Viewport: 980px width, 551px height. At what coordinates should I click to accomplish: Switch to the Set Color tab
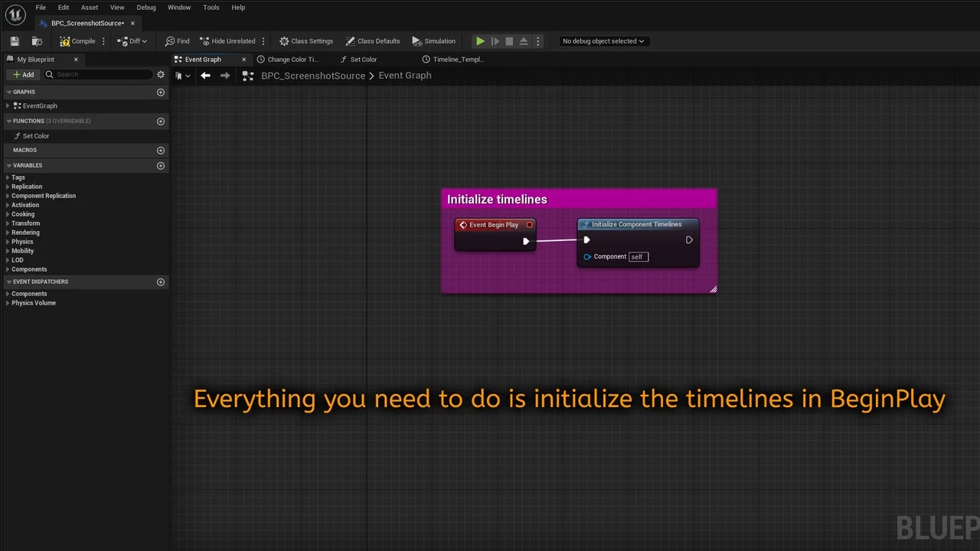point(363,60)
